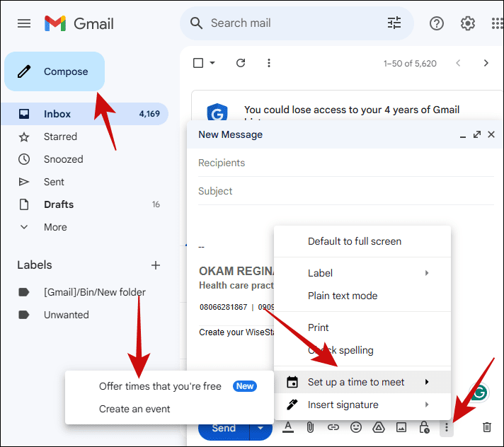Attach files with paperclip icon

tap(310, 427)
